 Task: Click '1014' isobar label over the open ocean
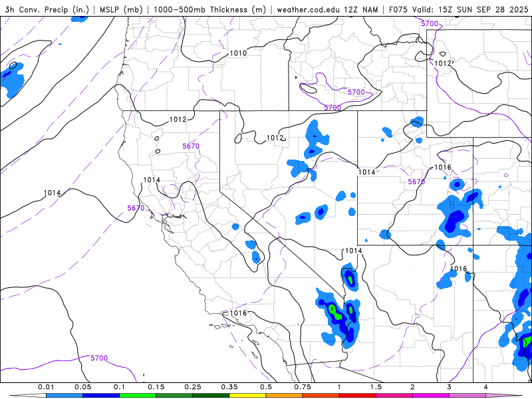click(x=53, y=193)
